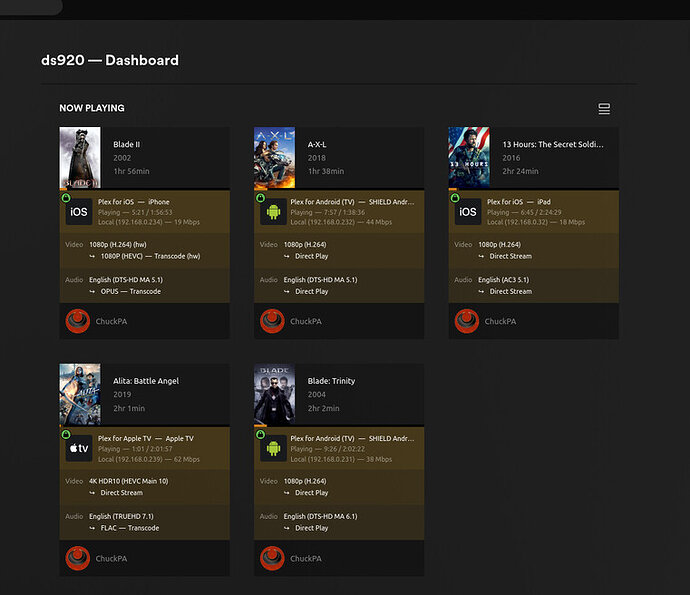Click the 'ds920 — Dashboard' page heading

tap(110, 60)
